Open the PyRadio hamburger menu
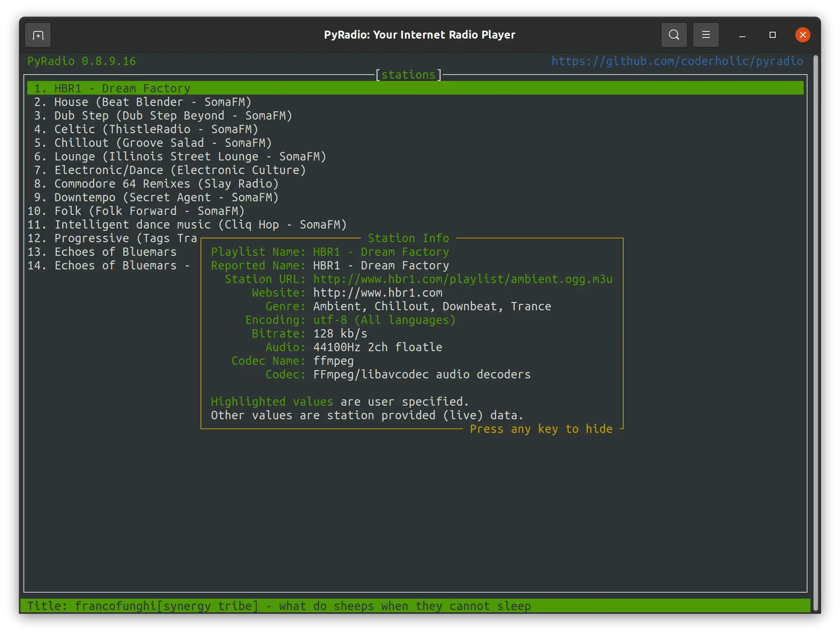 tap(706, 34)
